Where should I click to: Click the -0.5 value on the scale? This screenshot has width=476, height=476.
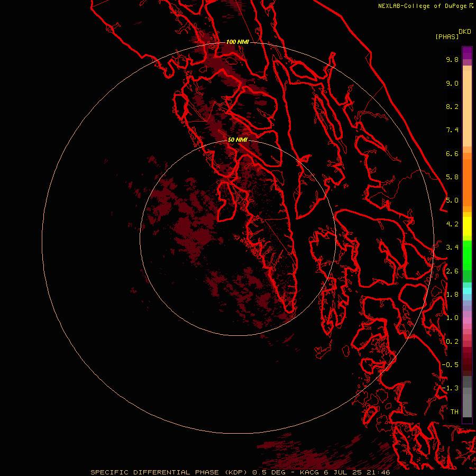tap(450, 365)
